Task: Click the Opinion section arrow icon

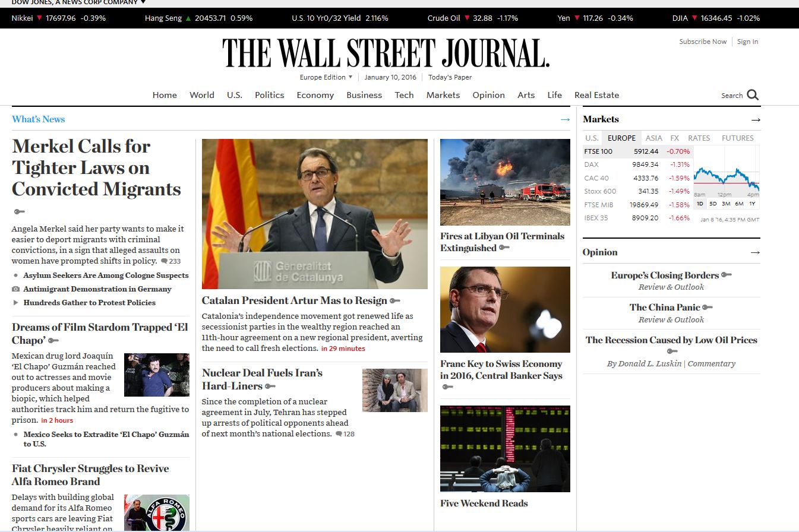Action: [x=755, y=252]
